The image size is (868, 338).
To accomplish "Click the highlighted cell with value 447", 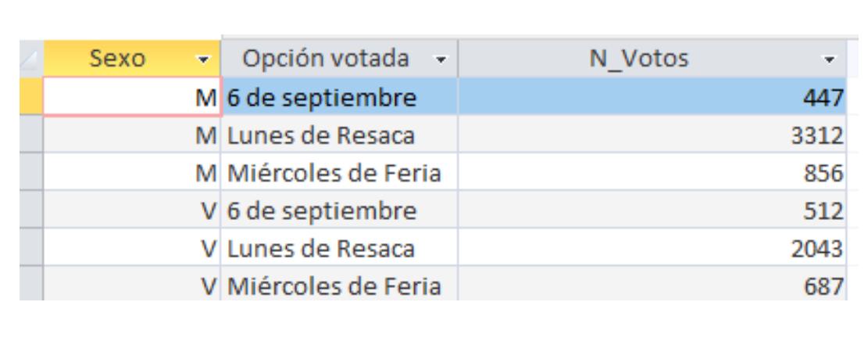I will click(652, 97).
